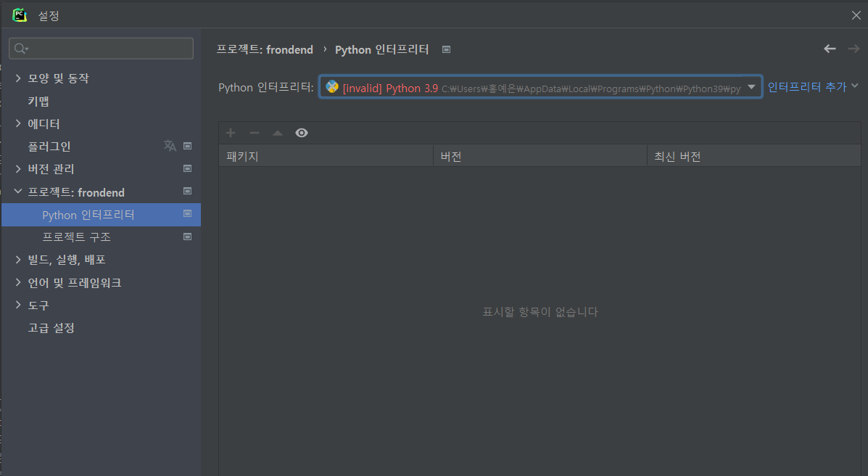
Task: Click project-level icon beside 프로젝트: frondend
Action: click(188, 191)
